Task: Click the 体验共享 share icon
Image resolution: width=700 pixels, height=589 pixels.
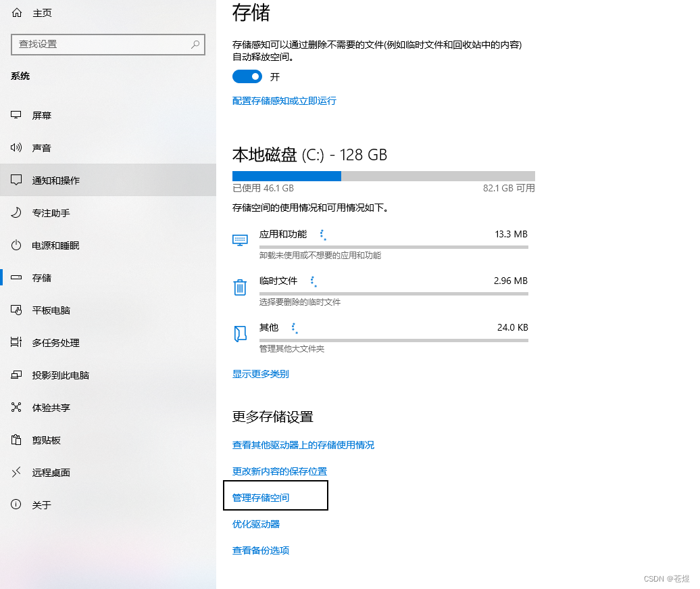Action: coord(16,406)
